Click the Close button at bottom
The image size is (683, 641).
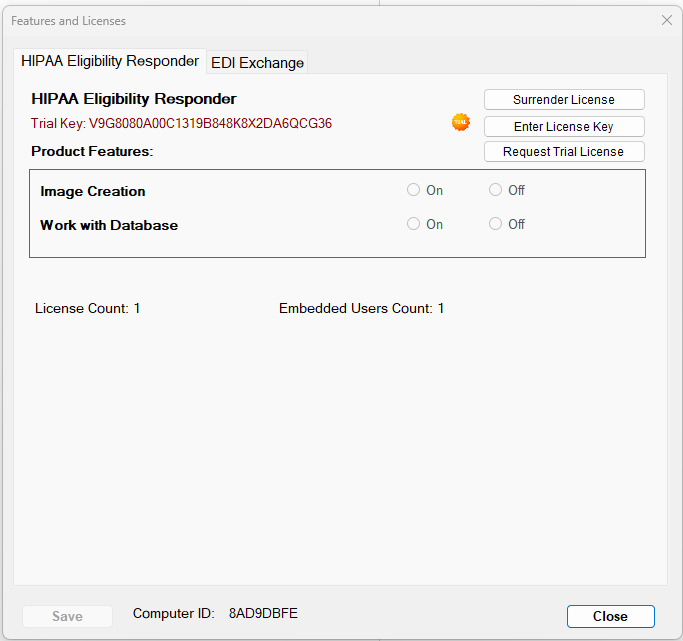click(x=610, y=616)
